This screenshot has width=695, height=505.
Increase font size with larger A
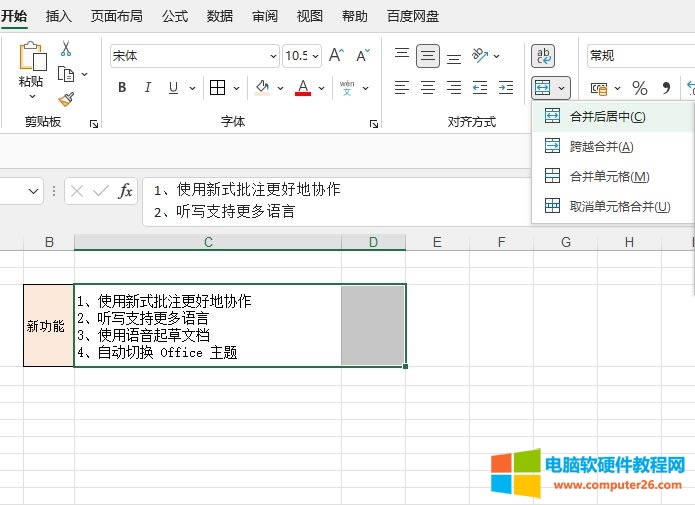tap(336, 56)
